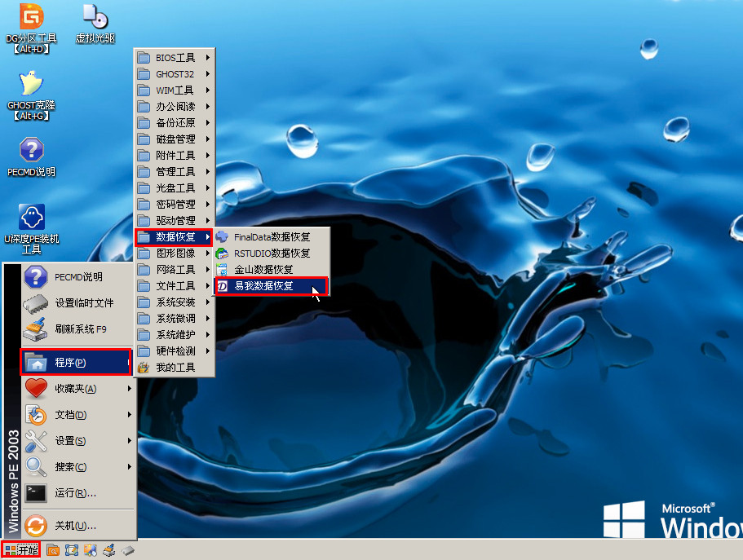Choose 文件工具 menu item

[x=174, y=286]
